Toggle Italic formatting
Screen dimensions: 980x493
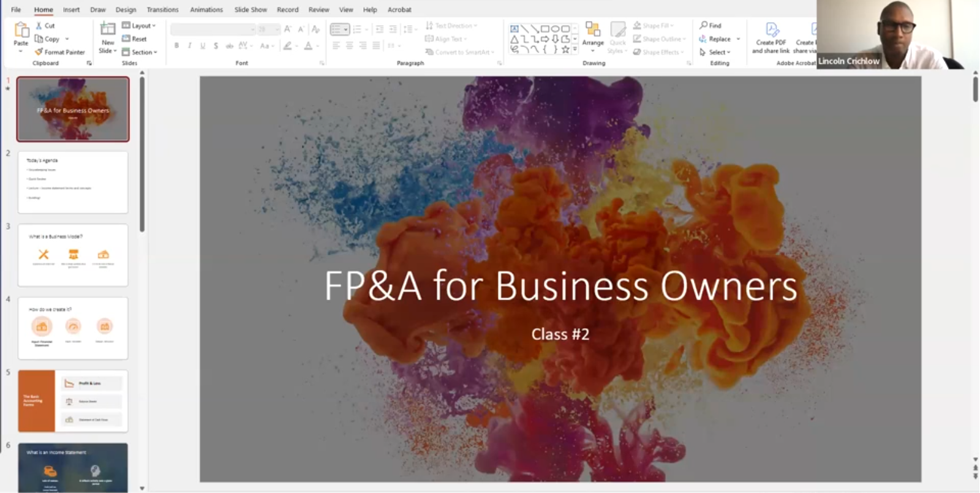tap(189, 46)
